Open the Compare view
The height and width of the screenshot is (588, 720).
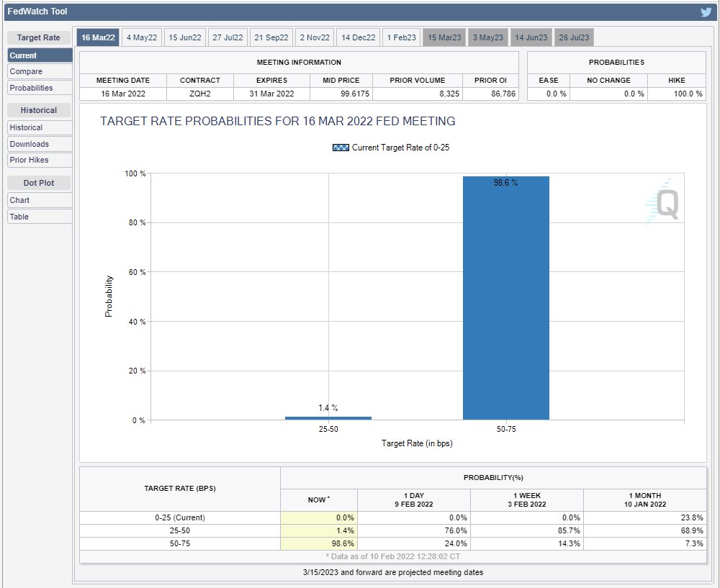tap(40, 71)
